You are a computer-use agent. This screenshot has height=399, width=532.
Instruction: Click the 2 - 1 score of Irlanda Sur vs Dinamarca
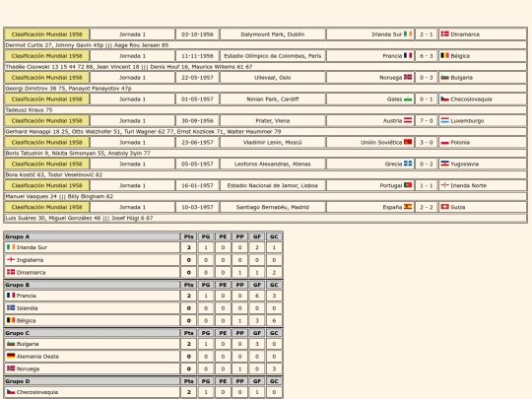click(x=427, y=34)
